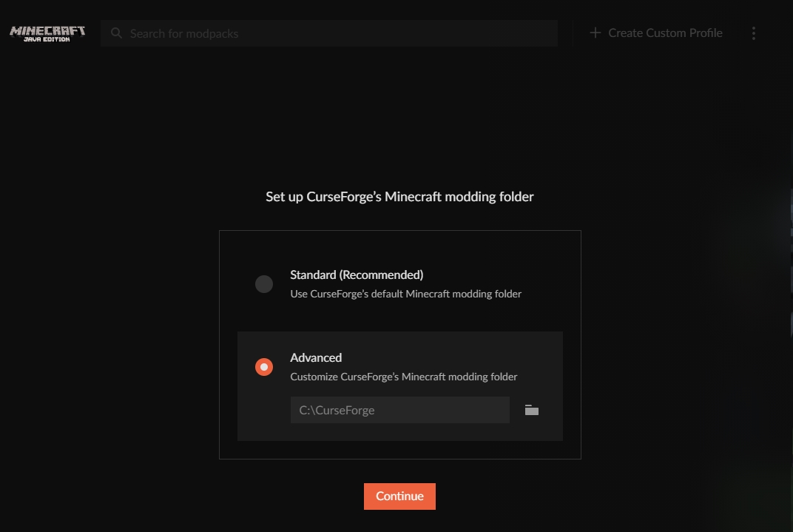Image resolution: width=793 pixels, height=532 pixels.
Task: Click the plus icon beside Create Custom Profile
Action: click(x=595, y=33)
